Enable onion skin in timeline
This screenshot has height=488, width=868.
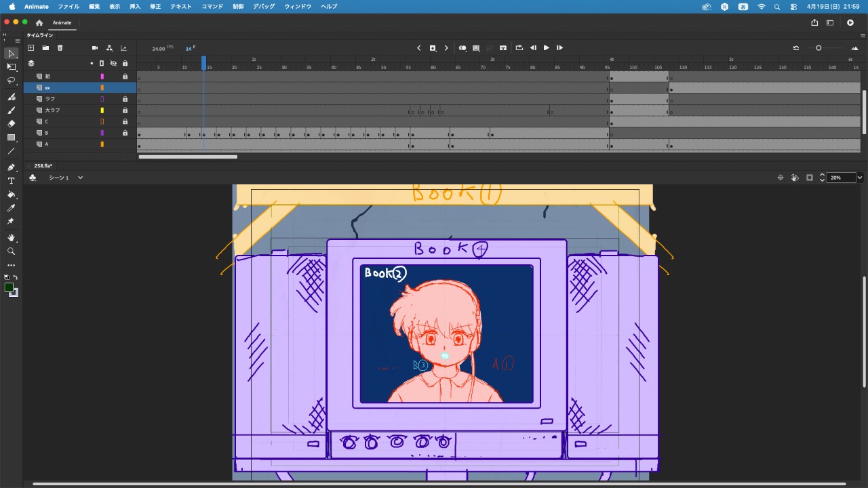click(x=462, y=48)
